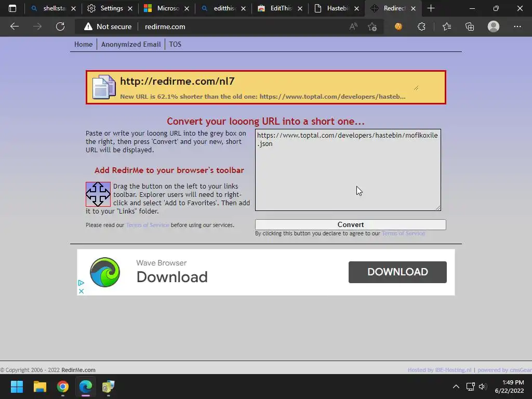Open the Collections icon
The width and height of the screenshot is (532, 399).
pyautogui.click(x=470, y=26)
